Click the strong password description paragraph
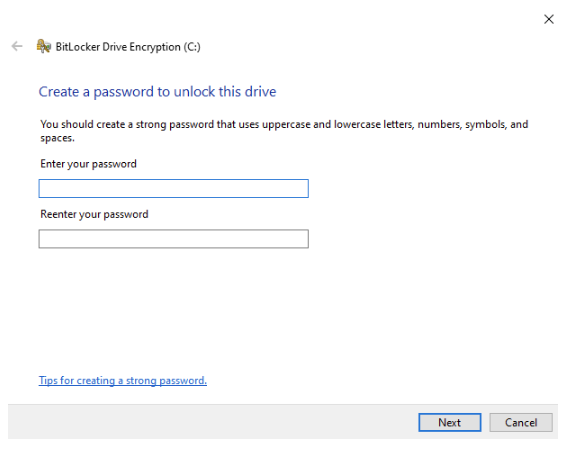 [x=284, y=131]
